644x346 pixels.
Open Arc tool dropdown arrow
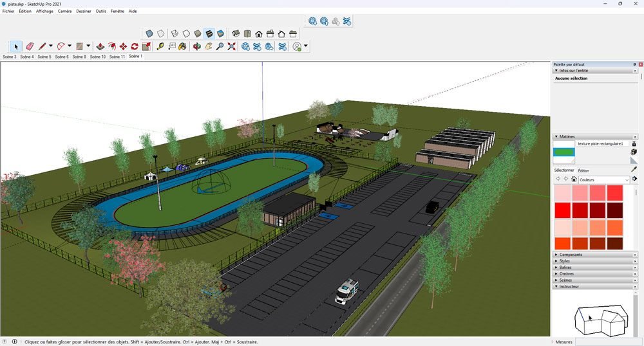(x=70, y=46)
